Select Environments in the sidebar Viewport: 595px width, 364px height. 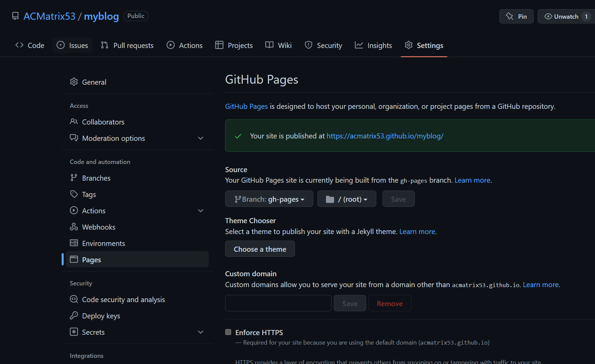click(x=137, y=243)
